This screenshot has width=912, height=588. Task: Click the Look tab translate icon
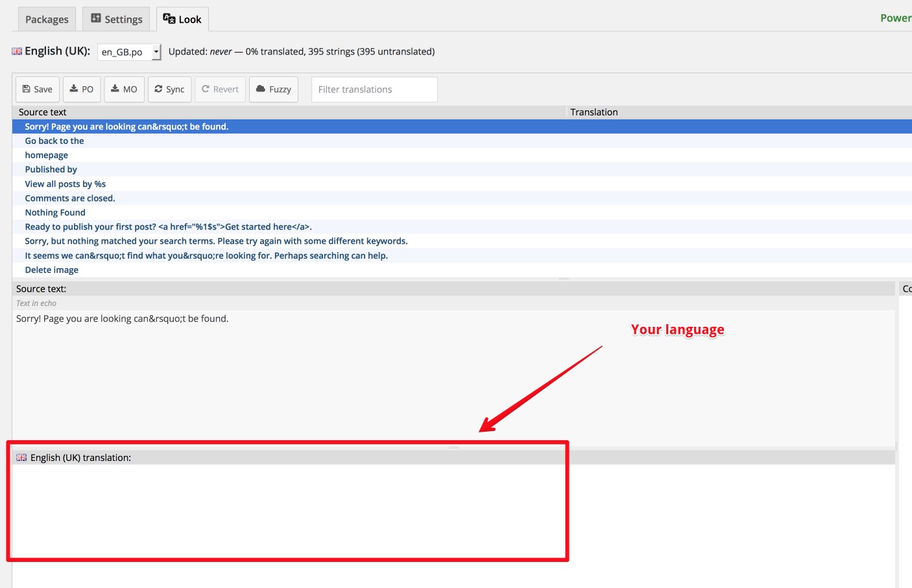169,18
